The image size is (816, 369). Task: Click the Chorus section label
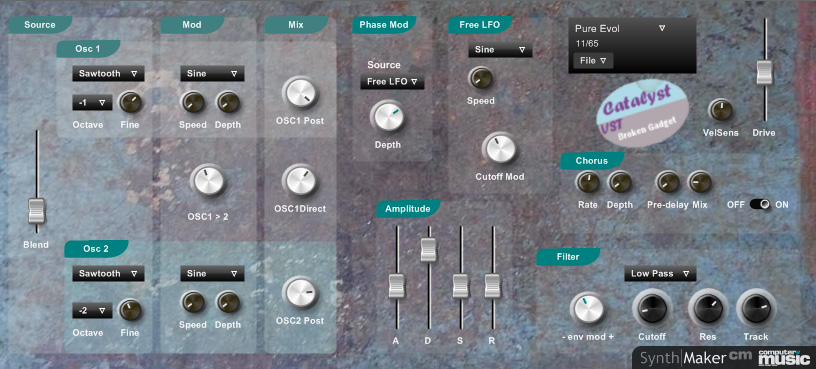(x=592, y=161)
